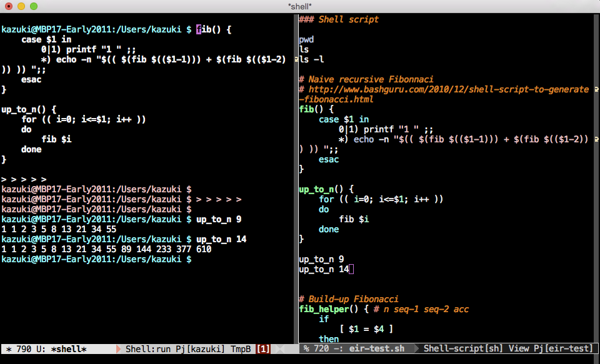
Task: Click the 'ls -l' line in eir-test.sh
Action: point(311,59)
